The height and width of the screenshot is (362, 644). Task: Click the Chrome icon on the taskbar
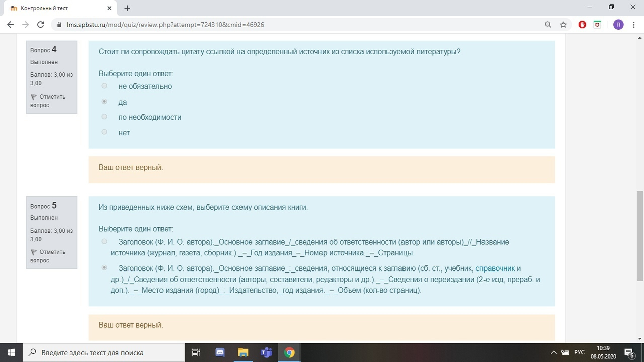[289, 352]
